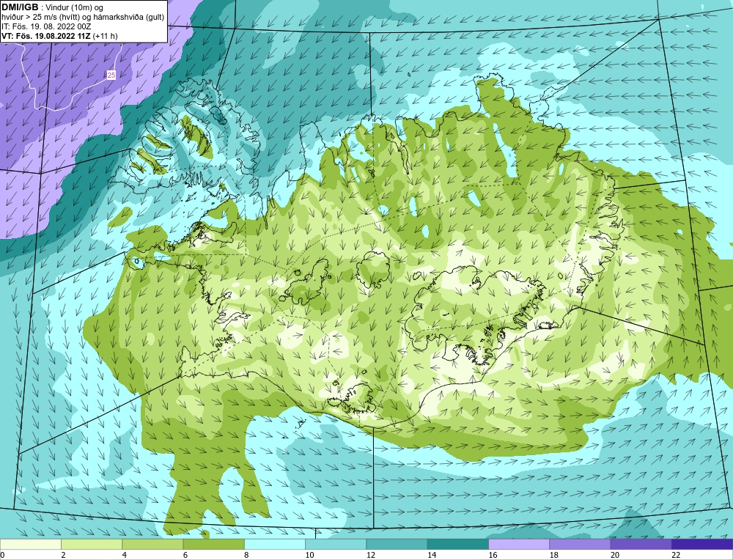Click the pale yellow 0–2 m/s legend swatch
733x560 pixels.
31,544
